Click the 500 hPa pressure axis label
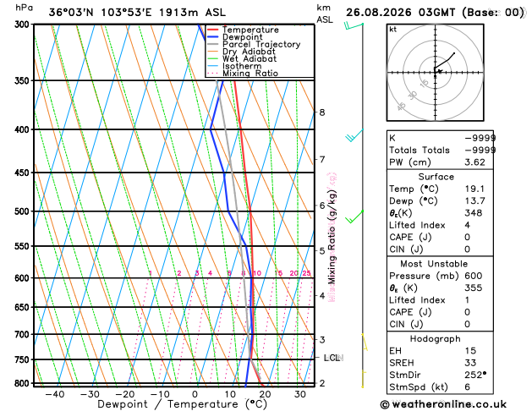 [x=21, y=211]
